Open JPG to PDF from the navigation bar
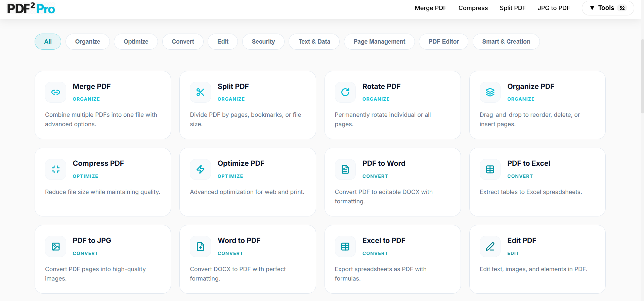Image resolution: width=644 pixels, height=301 pixels. (554, 8)
